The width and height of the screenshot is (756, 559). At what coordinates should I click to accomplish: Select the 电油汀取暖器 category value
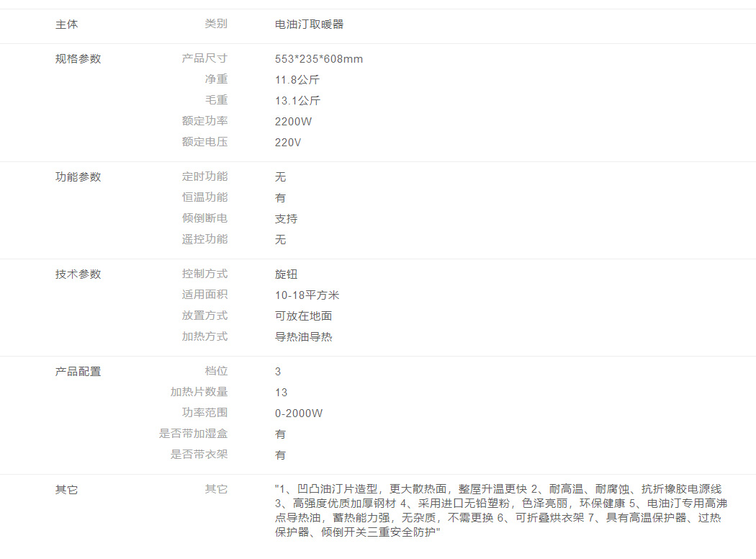click(x=309, y=24)
